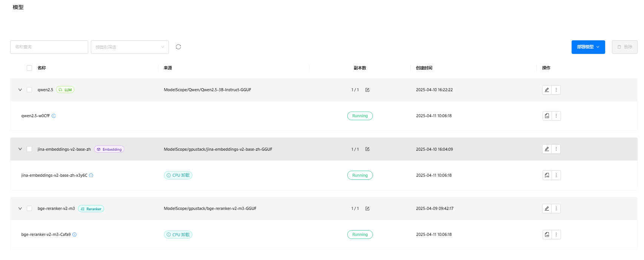Click the 删除 delete button
Image resolution: width=644 pixels, height=260 pixels.
pos(624,47)
